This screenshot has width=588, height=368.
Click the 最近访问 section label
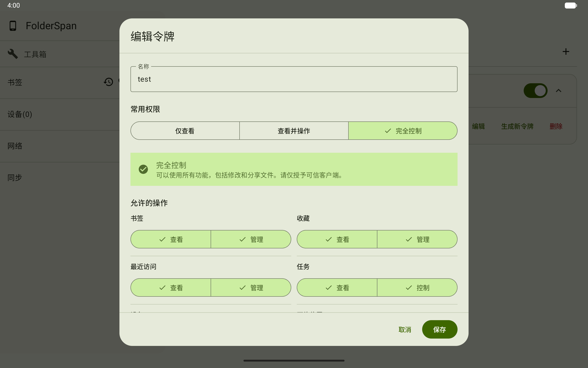pos(143,267)
